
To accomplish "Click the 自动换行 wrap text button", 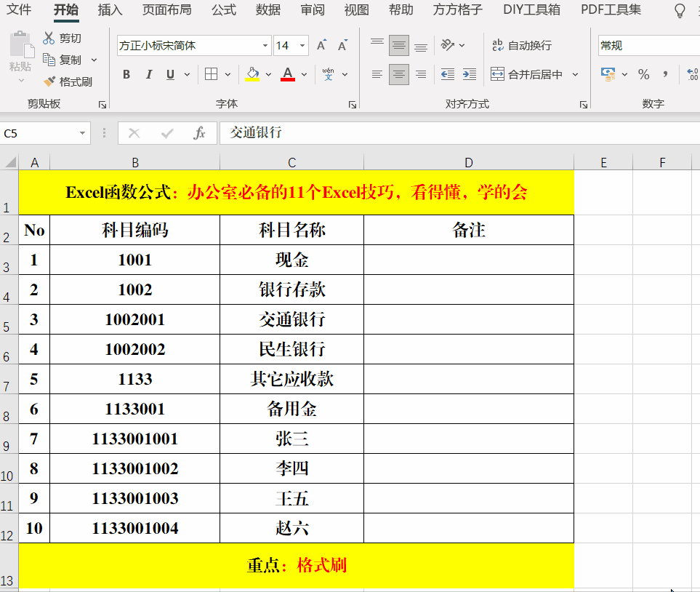I will 521,46.
